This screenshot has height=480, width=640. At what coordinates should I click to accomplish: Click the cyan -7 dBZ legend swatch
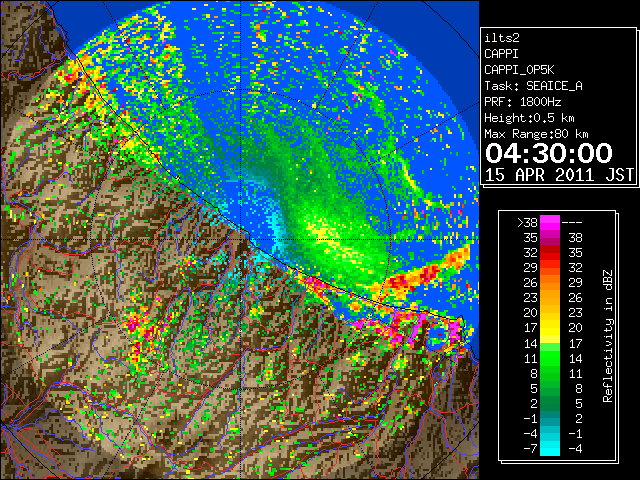click(550, 448)
